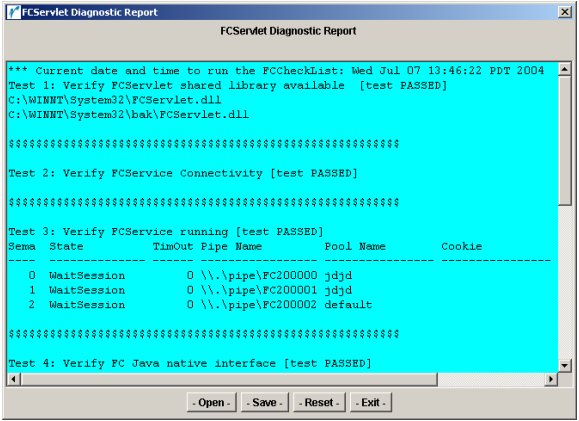Click the horizontal scrollbar right arrow
This screenshot has width=579, height=421.
[x=551, y=379]
